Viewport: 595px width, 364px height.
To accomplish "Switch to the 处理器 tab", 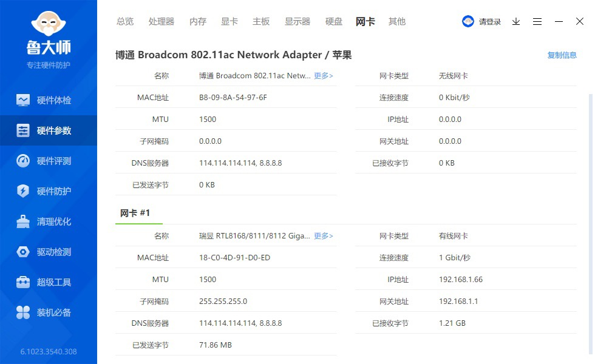I will click(161, 22).
